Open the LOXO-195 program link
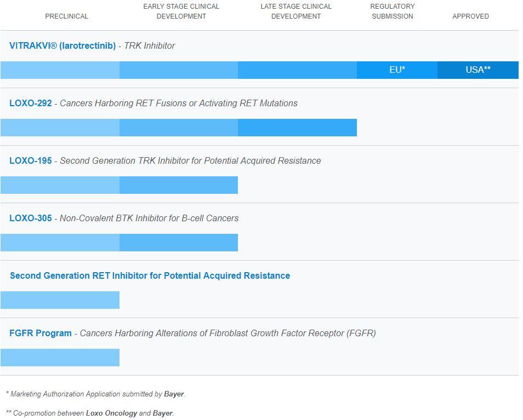 click(x=31, y=161)
